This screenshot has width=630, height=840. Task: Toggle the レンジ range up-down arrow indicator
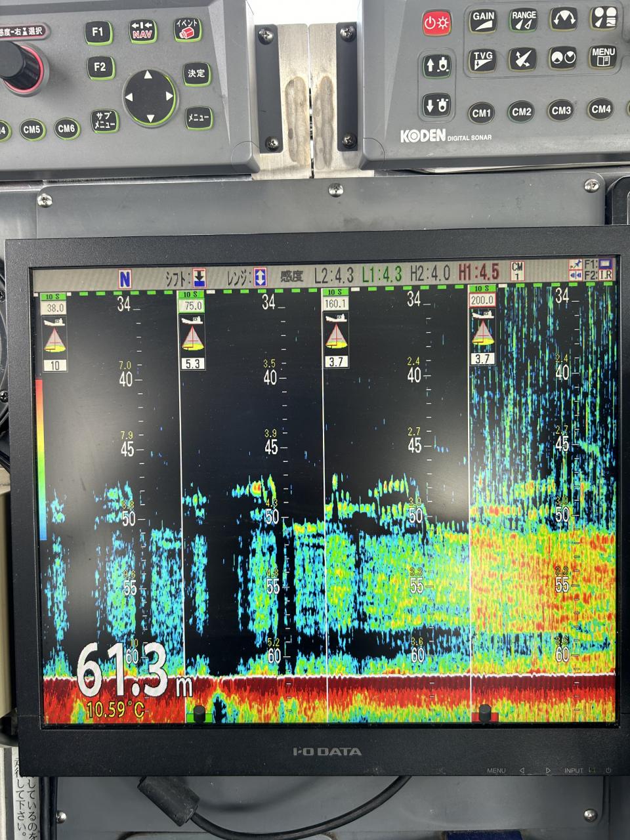click(x=261, y=277)
